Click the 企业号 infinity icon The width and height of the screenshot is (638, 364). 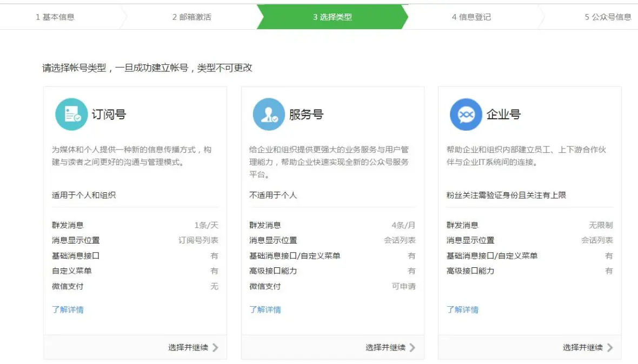[x=466, y=114]
